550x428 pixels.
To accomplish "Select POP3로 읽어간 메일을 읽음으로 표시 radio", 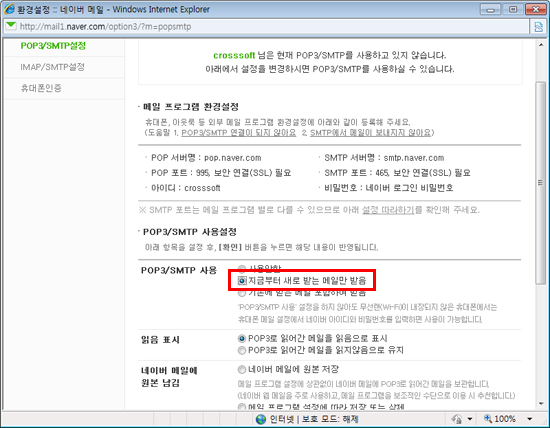I will pos(242,339).
